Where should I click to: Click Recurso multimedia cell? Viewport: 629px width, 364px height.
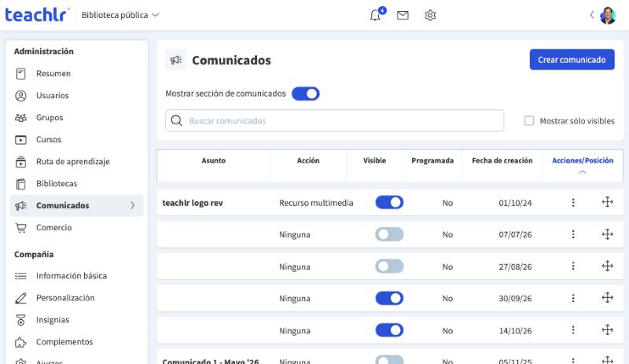click(x=316, y=203)
